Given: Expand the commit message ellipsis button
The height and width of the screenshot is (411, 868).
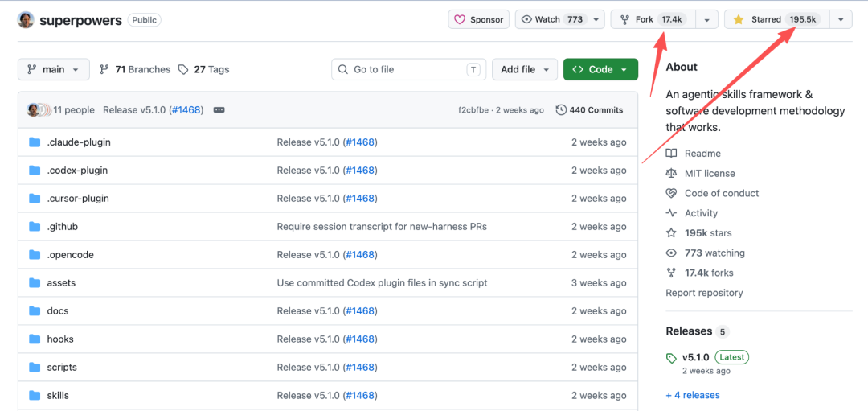Looking at the screenshot, I should pos(219,109).
